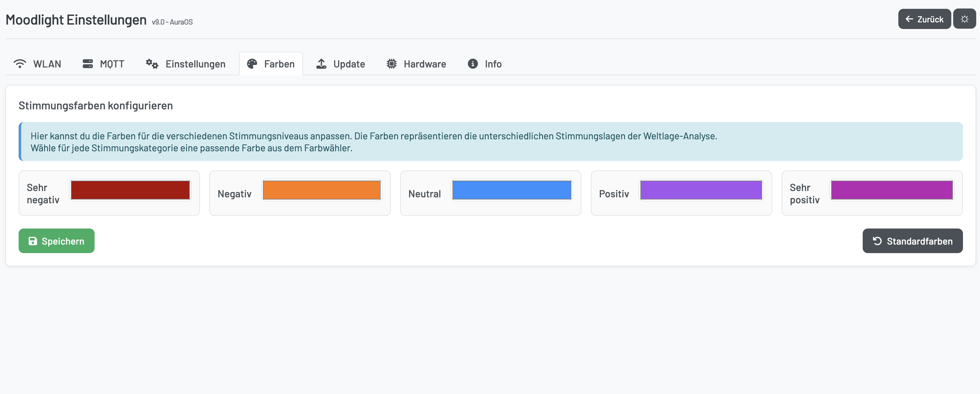Click the magenta Sehr positiv swatch
980x394 pixels.
pos(892,190)
